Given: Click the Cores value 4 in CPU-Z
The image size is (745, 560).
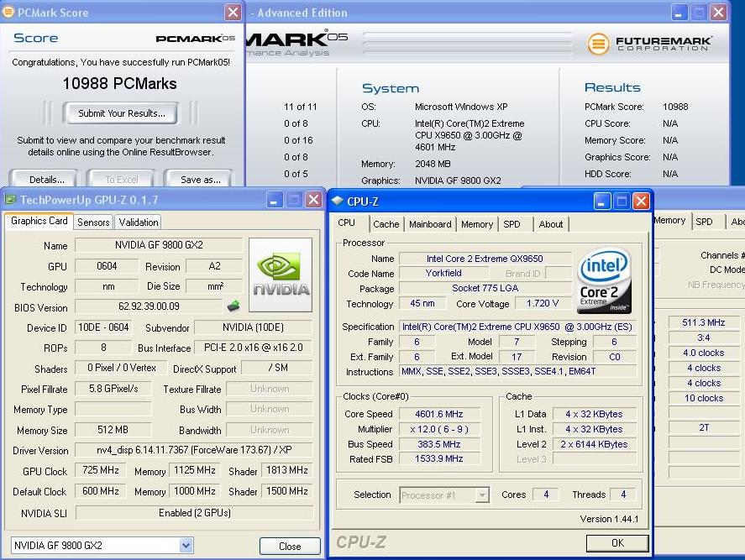Looking at the screenshot, I should (x=546, y=495).
